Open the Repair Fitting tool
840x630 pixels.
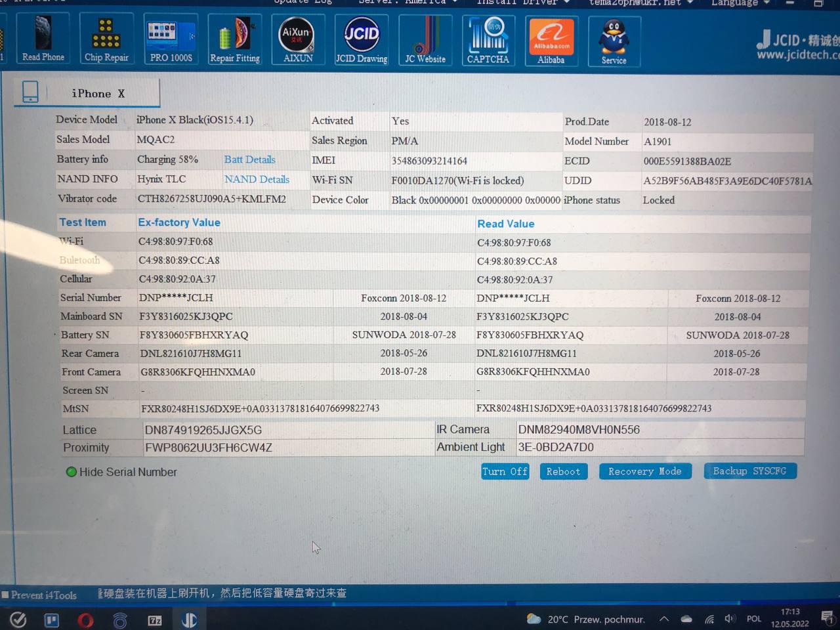[x=234, y=41]
